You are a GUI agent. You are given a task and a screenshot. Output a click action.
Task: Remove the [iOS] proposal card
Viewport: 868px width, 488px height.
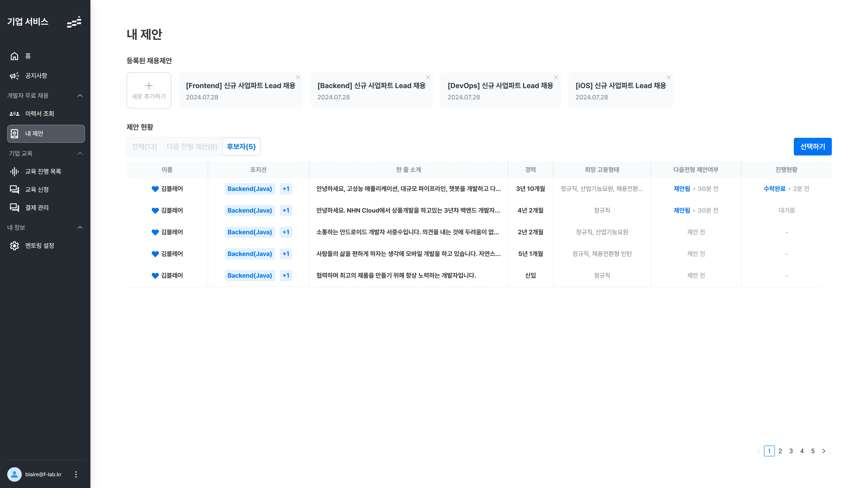pos(669,78)
